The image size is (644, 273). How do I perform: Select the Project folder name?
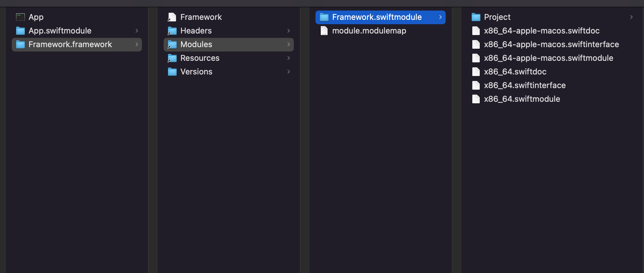coord(497,17)
